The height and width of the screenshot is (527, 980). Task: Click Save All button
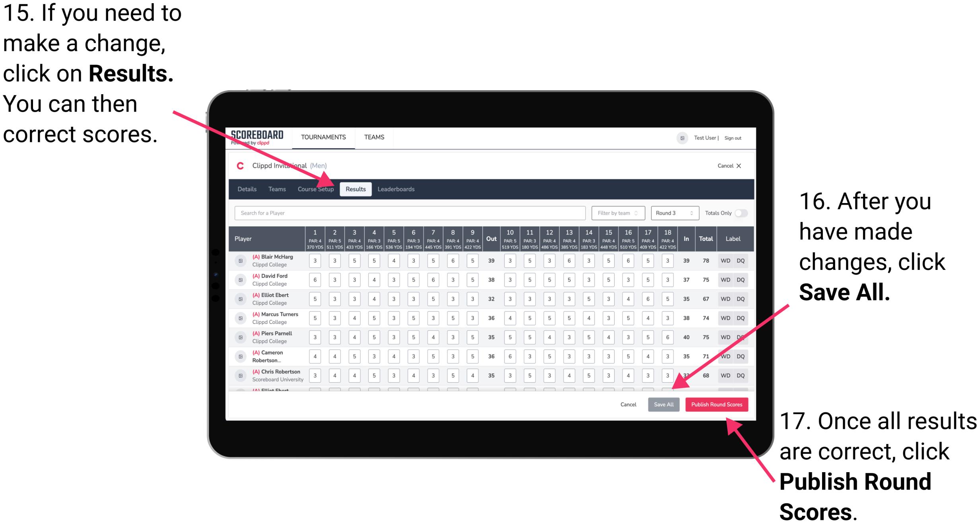pyautogui.click(x=663, y=404)
